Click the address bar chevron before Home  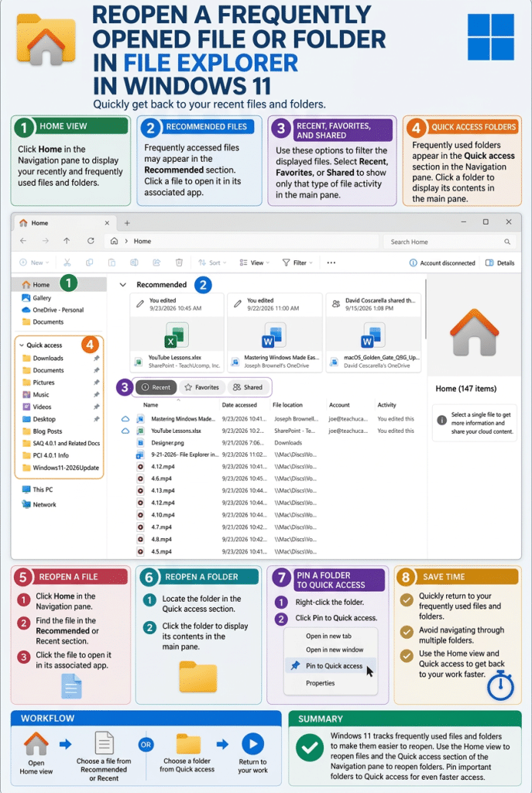[126, 242]
